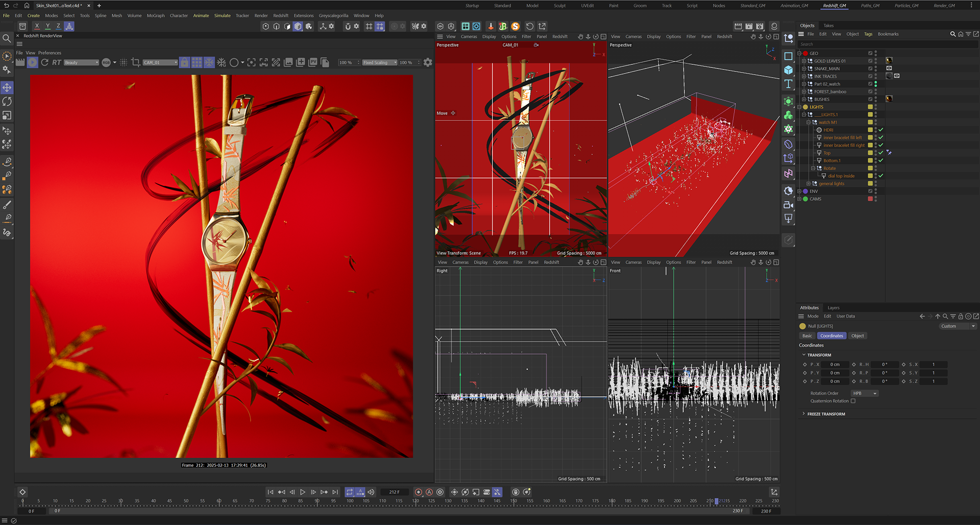Screen dimensions: 980x525
Task: Expand the FREEZE TRANSFORM section
Action: [x=803, y=414]
